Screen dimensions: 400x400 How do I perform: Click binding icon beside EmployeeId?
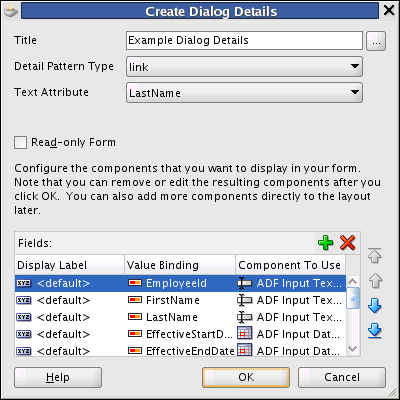135,283
